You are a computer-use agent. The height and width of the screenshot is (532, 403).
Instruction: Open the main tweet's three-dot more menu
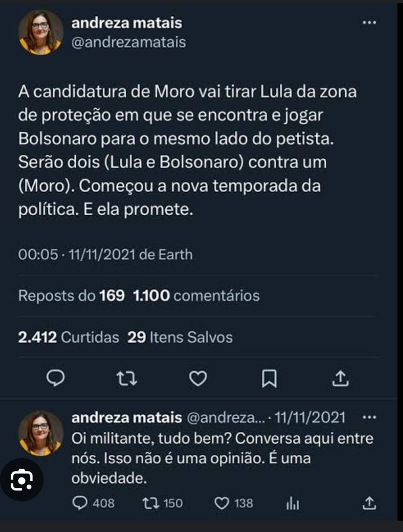coord(369,23)
